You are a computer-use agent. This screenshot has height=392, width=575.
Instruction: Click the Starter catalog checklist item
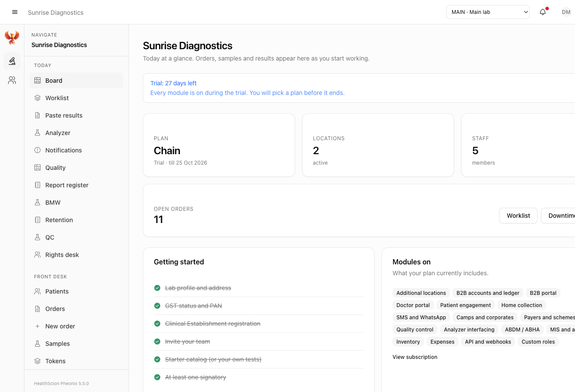click(x=259, y=359)
